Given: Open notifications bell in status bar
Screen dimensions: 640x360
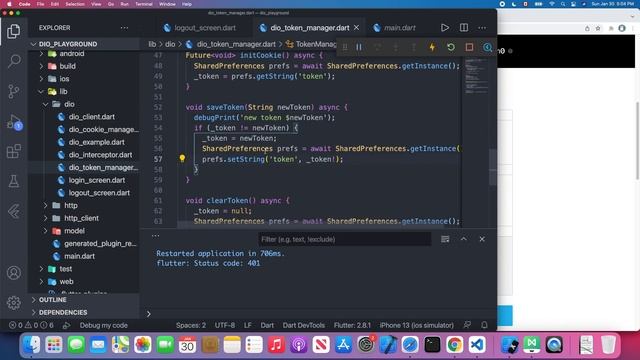Looking at the screenshot, I should pyautogui.click(x=484, y=325).
